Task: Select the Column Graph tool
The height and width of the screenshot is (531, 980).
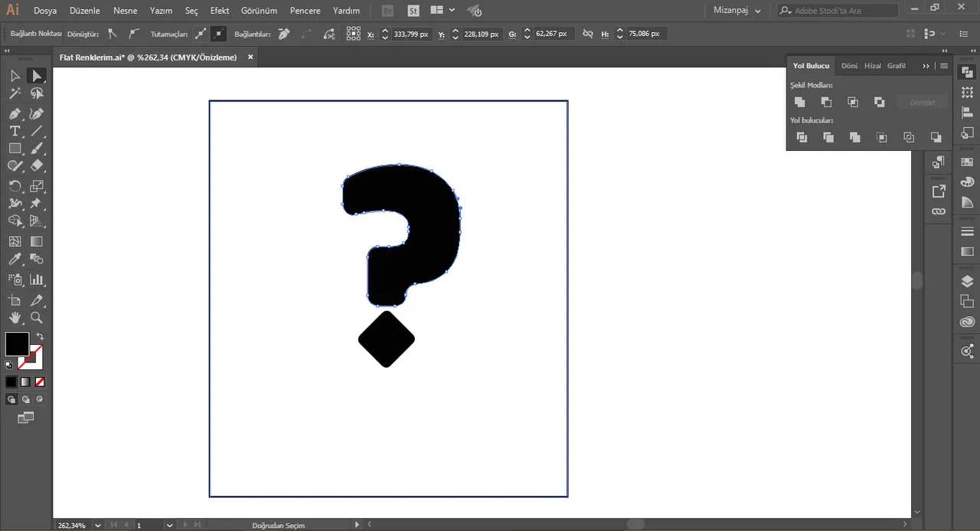Action: click(37, 280)
